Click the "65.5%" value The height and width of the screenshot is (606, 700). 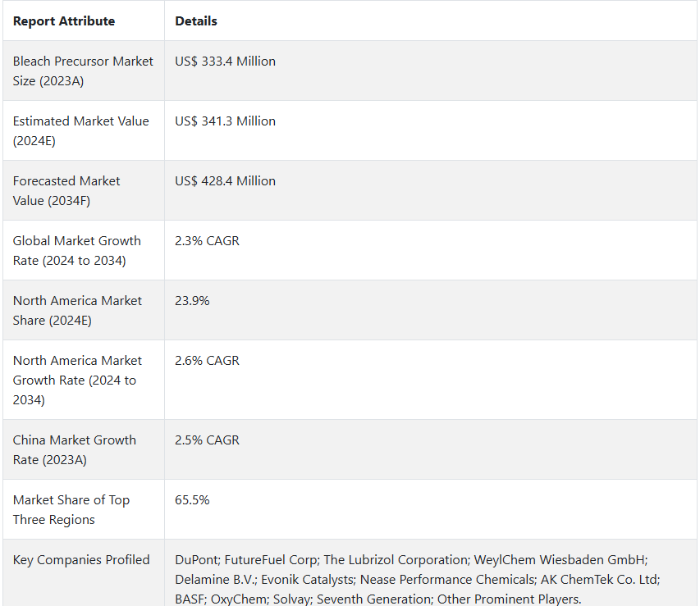[x=192, y=500]
